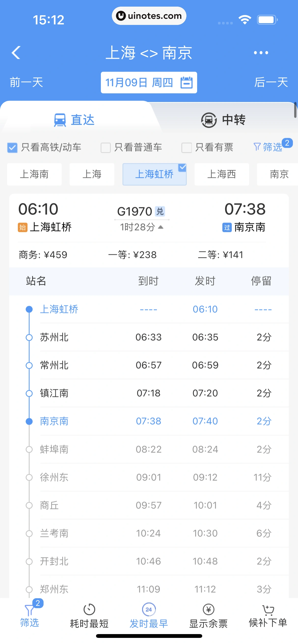Select the 上海西 station filter
The width and height of the screenshot is (298, 644).
tap(222, 174)
